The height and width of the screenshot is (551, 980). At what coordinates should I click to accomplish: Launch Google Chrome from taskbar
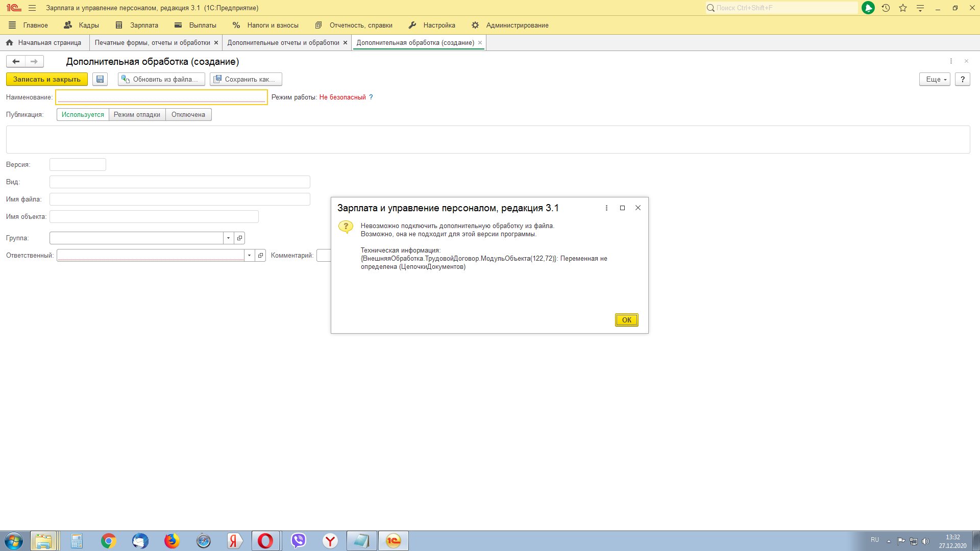pyautogui.click(x=108, y=541)
